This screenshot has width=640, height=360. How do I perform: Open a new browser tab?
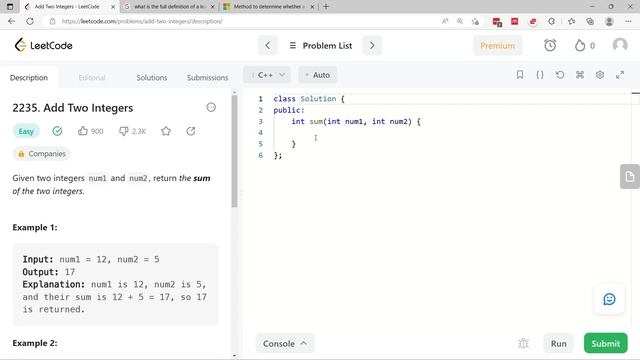click(x=326, y=7)
